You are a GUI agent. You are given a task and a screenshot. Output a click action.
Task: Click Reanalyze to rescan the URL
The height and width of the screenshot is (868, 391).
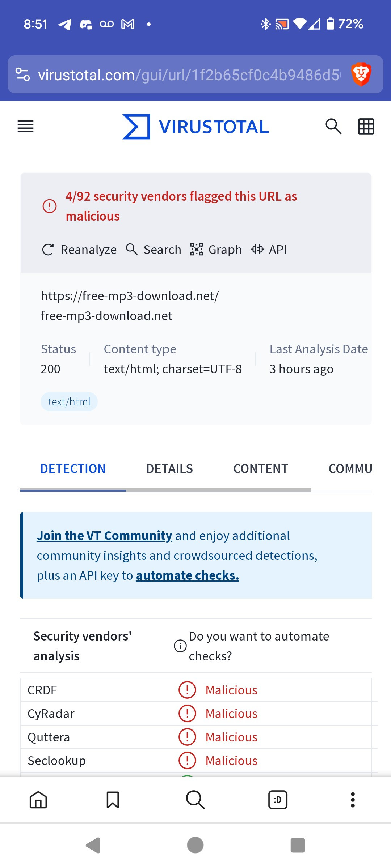[x=80, y=250]
